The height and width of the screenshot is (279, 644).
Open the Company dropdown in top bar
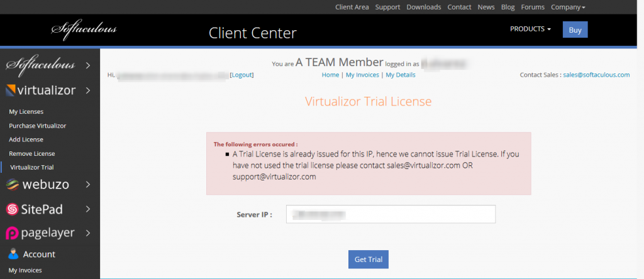[x=568, y=7]
